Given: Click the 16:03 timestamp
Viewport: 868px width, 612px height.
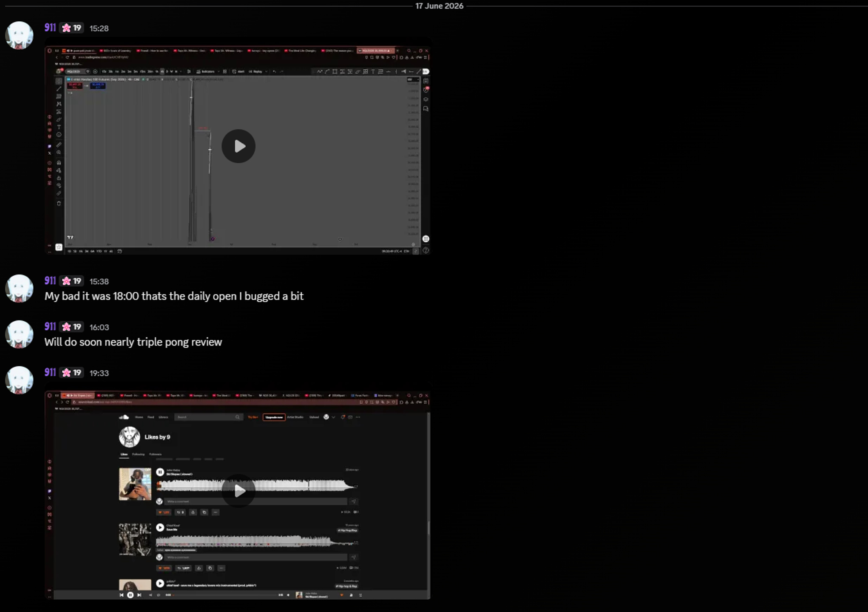Looking at the screenshot, I should coord(99,328).
